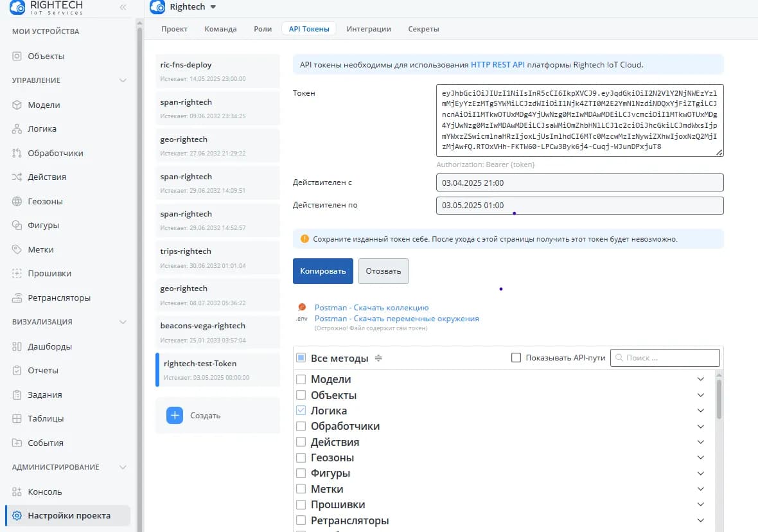This screenshot has width=758, height=532.
Task: Click the Console icon in sidebar
Action: pos(17,492)
